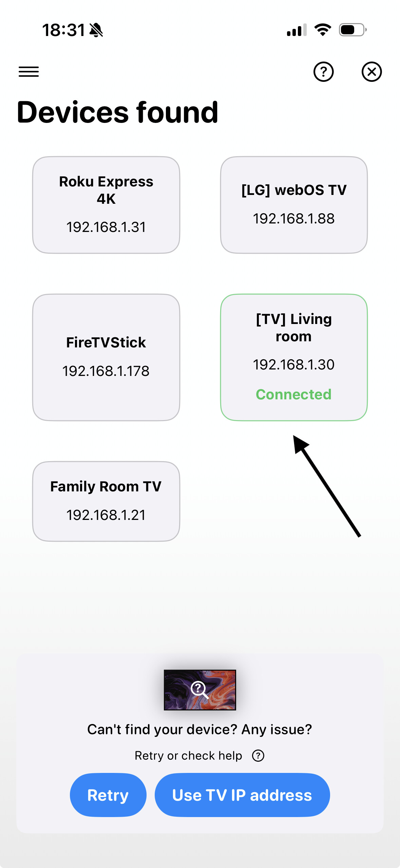Tap the cellular signal bars icon
This screenshot has height=868, width=400.
297,30
